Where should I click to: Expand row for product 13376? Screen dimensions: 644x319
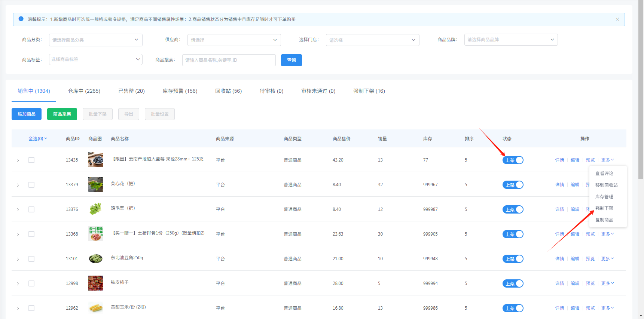point(18,210)
